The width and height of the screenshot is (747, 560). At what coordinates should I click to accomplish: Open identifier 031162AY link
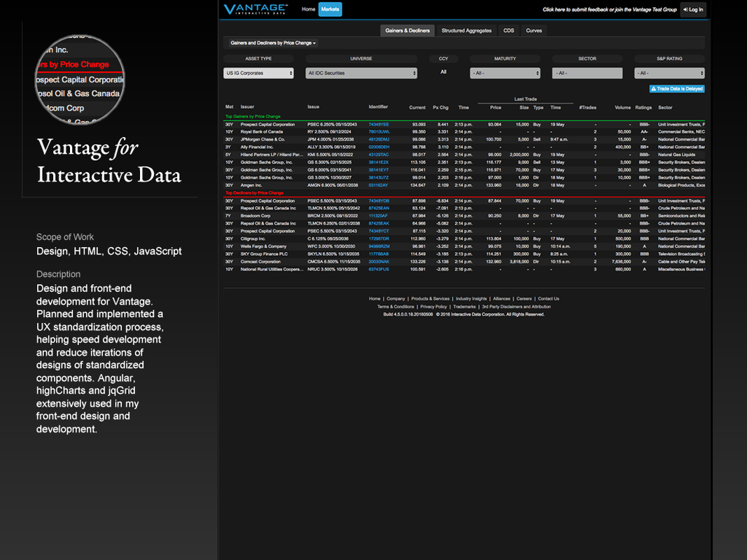[378, 185]
